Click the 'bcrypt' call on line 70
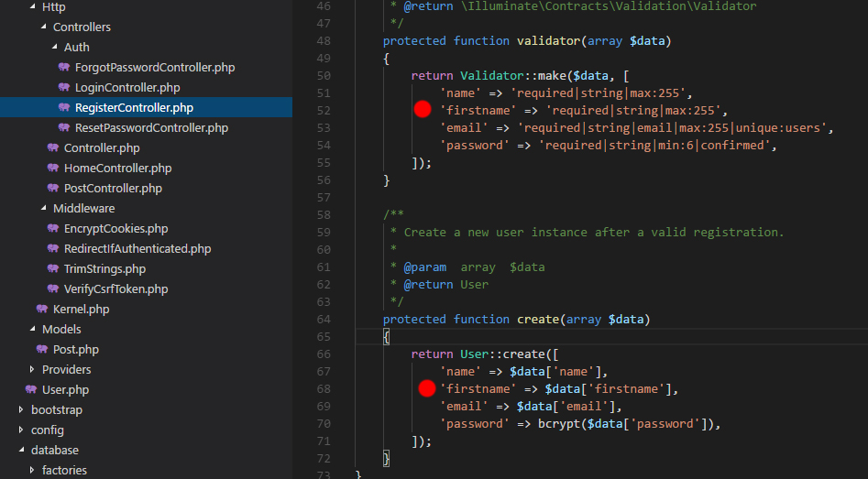Viewport: 868px width, 479px height. click(x=559, y=424)
